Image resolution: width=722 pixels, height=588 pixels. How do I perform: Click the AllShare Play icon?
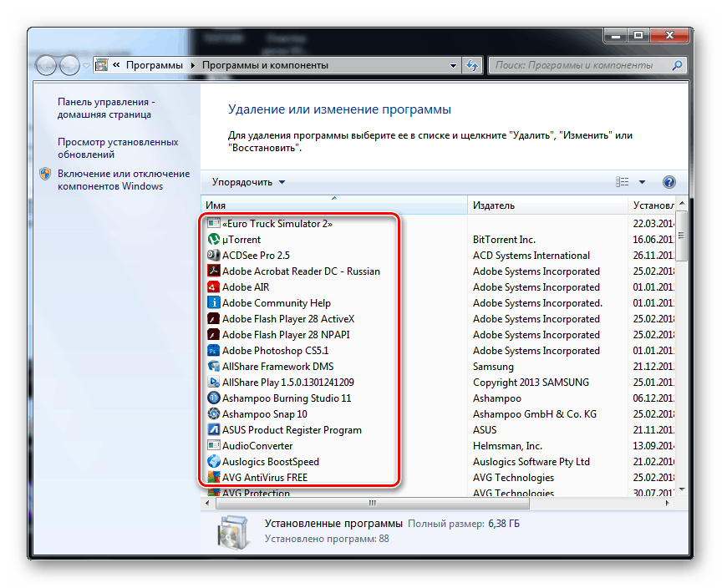click(x=214, y=383)
